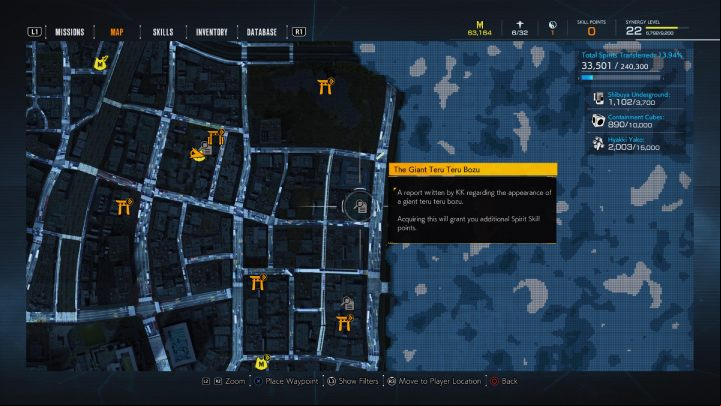
Task: Click the Containment Cubes icon
Action: (598, 120)
